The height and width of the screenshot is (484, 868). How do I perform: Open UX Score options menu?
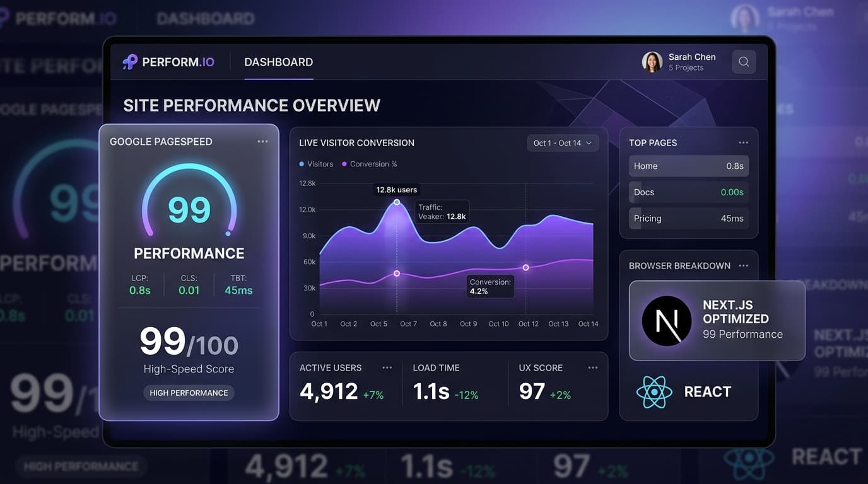[592, 367]
